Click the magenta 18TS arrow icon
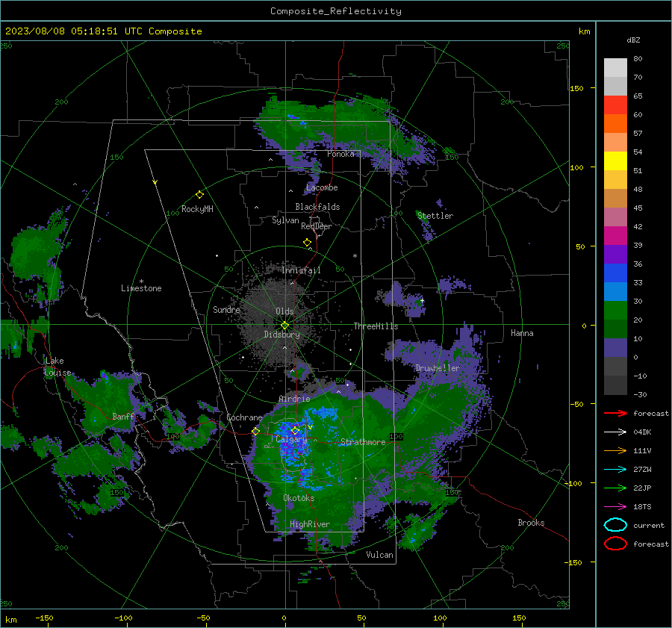 pos(615,507)
